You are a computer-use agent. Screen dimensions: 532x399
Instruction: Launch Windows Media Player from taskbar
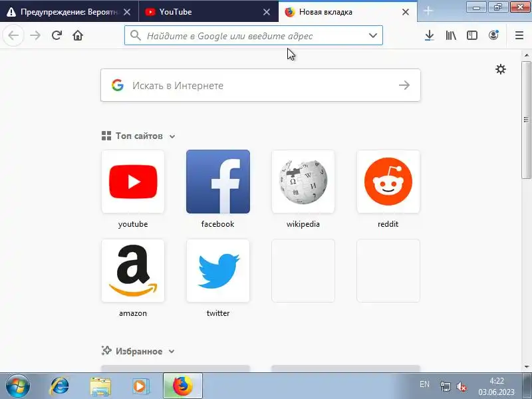[x=140, y=386]
